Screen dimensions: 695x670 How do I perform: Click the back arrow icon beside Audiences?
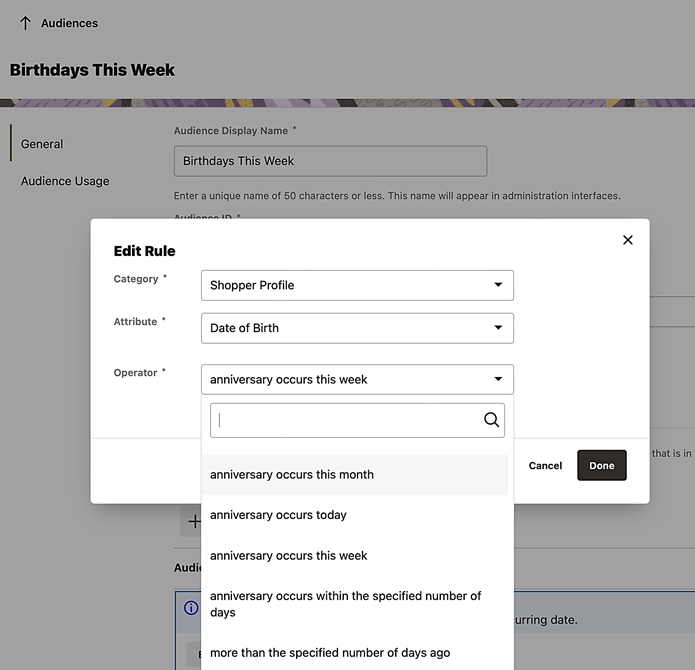point(25,23)
